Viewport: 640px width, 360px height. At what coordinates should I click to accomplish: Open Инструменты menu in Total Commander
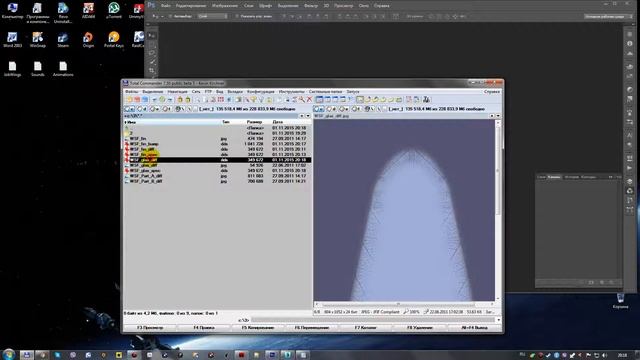pyautogui.click(x=291, y=92)
